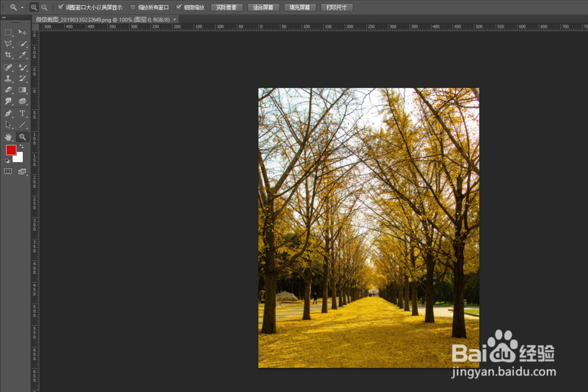Select the Horizontal Type tool
This screenshot has height=392, width=588.
tap(22, 113)
